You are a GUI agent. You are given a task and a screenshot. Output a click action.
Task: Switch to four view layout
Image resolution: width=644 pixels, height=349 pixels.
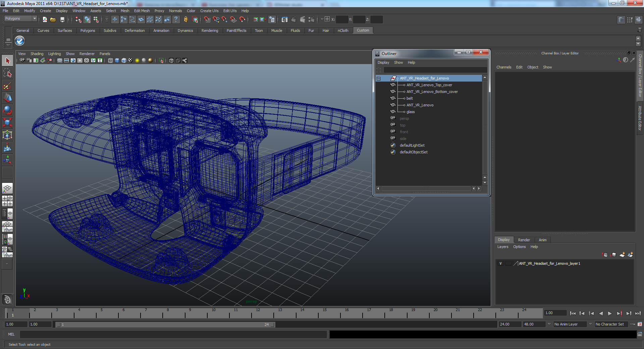(7, 201)
